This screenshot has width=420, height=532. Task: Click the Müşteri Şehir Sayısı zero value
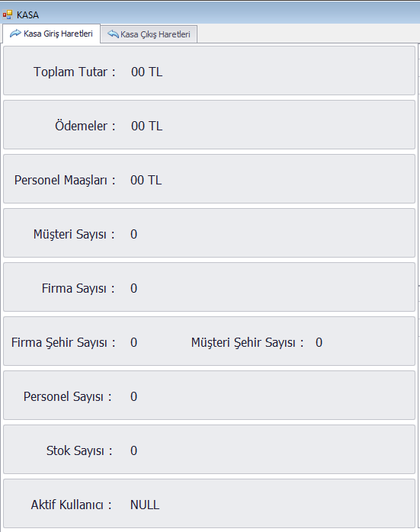[x=319, y=342]
